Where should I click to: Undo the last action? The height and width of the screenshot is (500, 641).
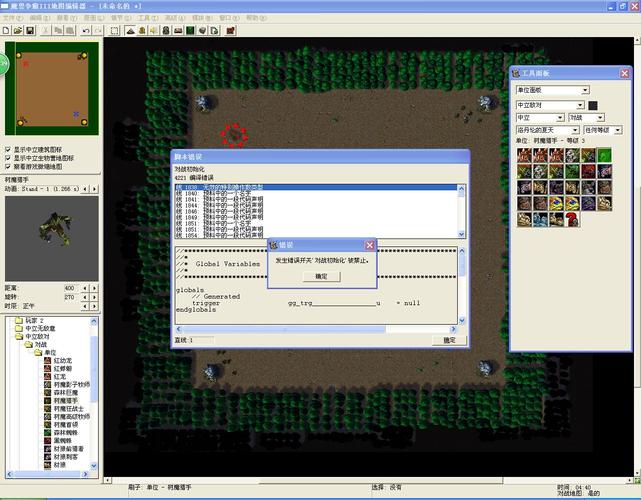click(86, 31)
